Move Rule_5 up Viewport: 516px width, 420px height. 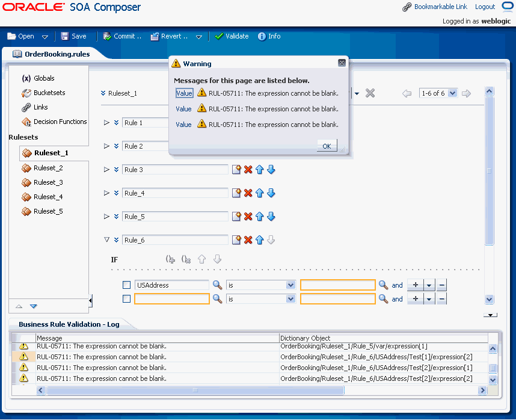point(260,216)
